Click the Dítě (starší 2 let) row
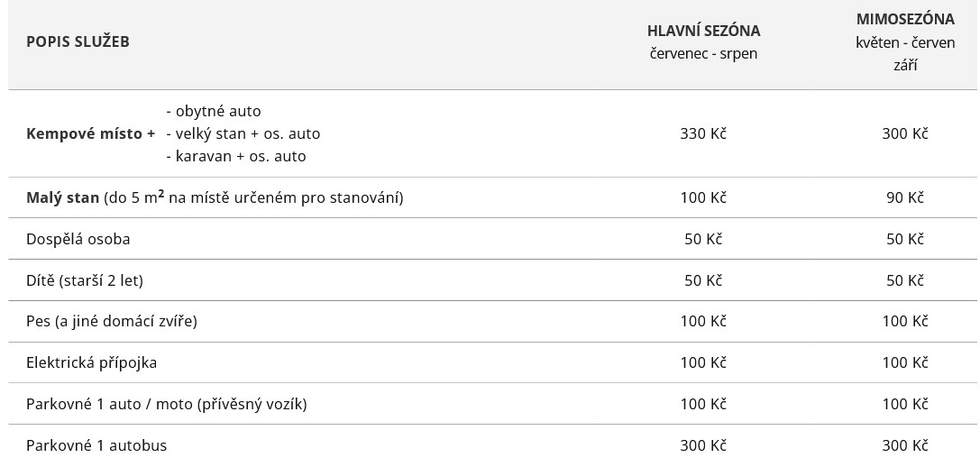Image resolution: width=980 pixels, height=476 pixels. [x=492, y=279]
